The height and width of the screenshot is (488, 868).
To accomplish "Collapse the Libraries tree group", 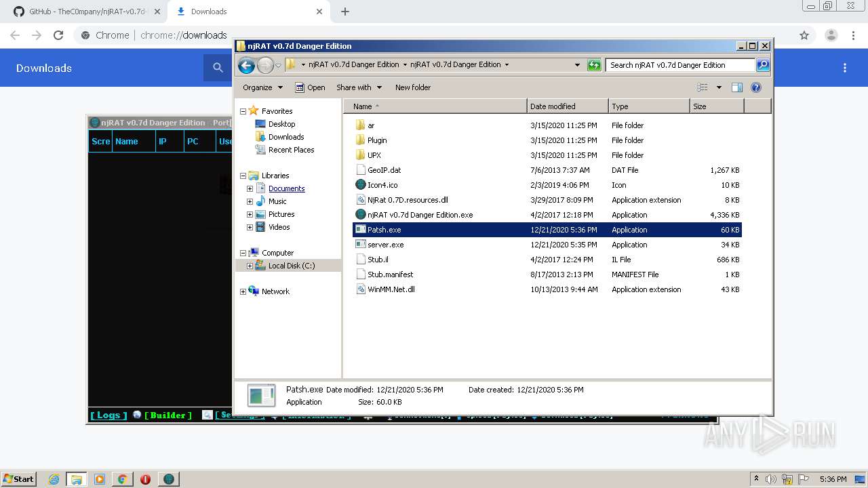I will [243, 176].
